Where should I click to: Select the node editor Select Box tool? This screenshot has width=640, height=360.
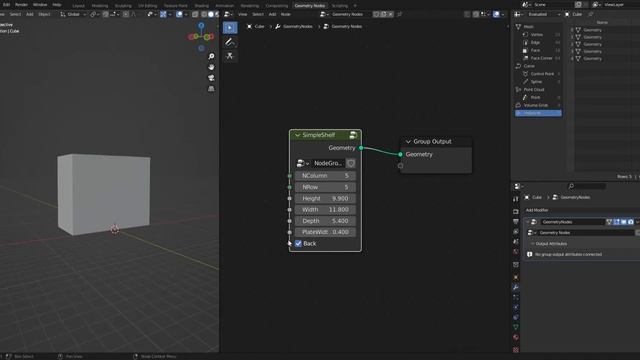(x=230, y=27)
